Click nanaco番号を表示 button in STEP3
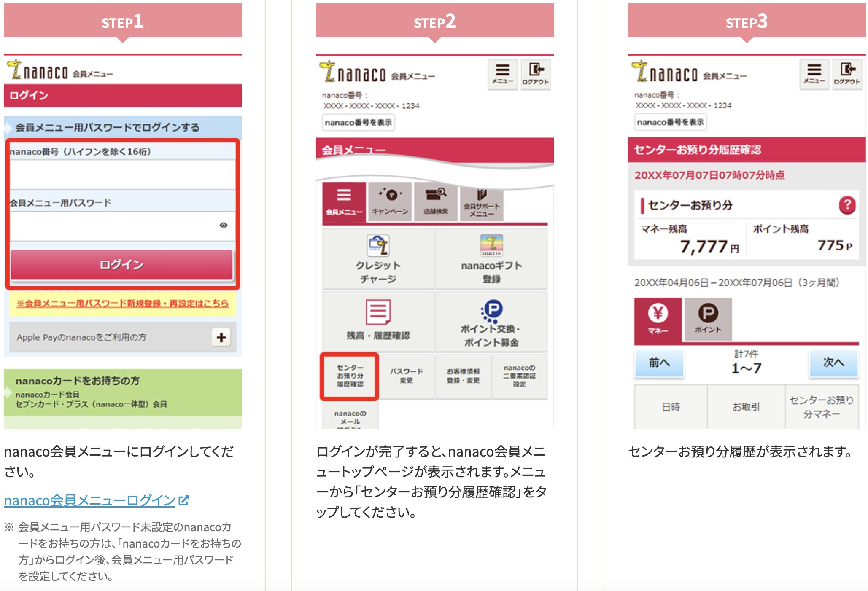Viewport: 868px width, 591px height. pyautogui.click(x=671, y=122)
